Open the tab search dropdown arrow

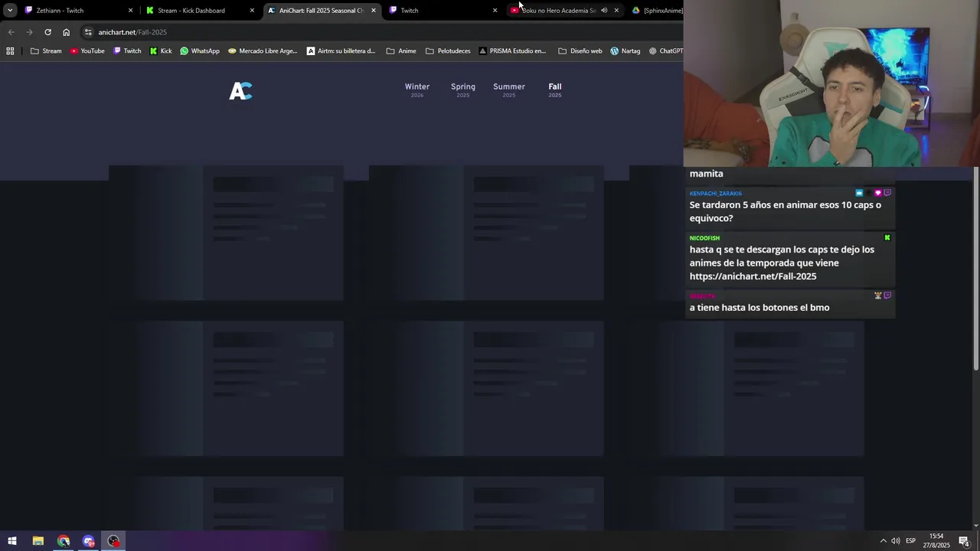coord(9,11)
